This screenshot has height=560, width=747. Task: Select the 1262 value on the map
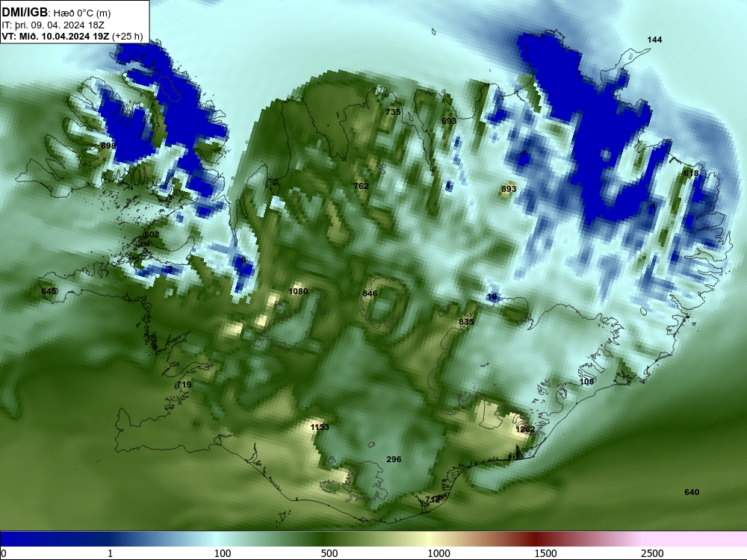[525, 429]
